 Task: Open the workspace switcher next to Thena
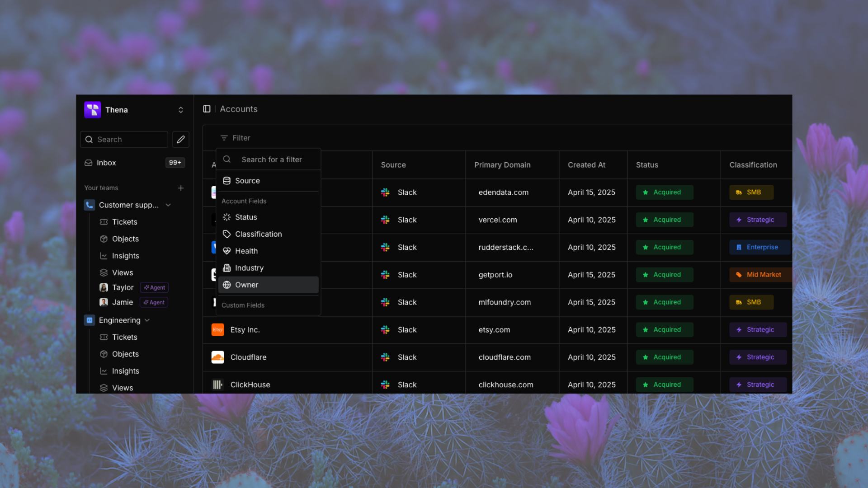[x=181, y=109]
